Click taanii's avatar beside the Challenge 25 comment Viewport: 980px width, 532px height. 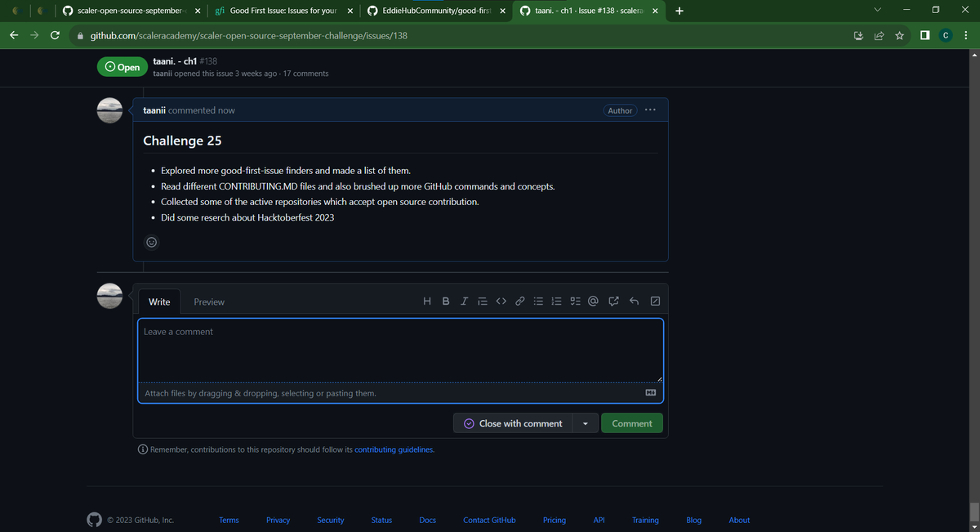coord(109,110)
